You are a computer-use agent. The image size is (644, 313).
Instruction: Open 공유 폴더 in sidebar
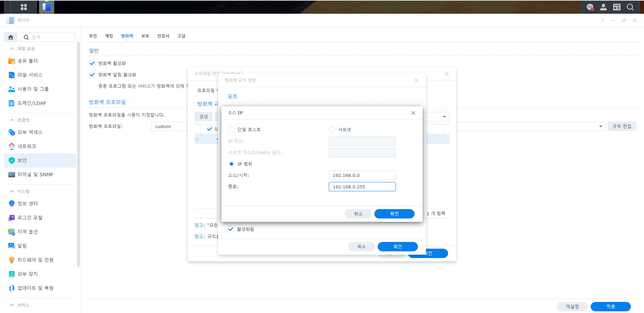tap(40, 61)
